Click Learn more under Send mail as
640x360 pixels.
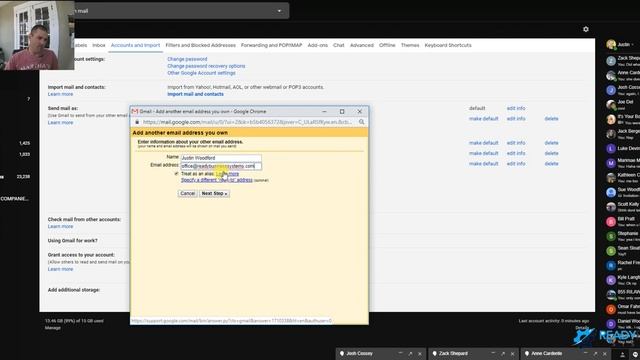click(x=60, y=123)
